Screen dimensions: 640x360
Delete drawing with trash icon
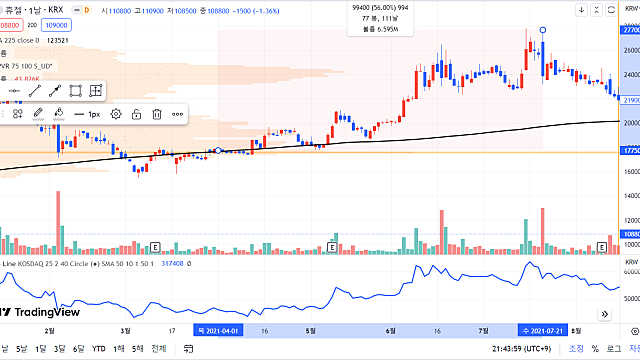(157, 114)
